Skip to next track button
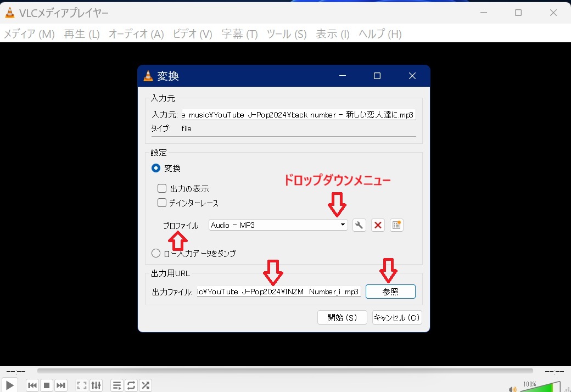Screen dimensions: 571x392 (x=61, y=385)
